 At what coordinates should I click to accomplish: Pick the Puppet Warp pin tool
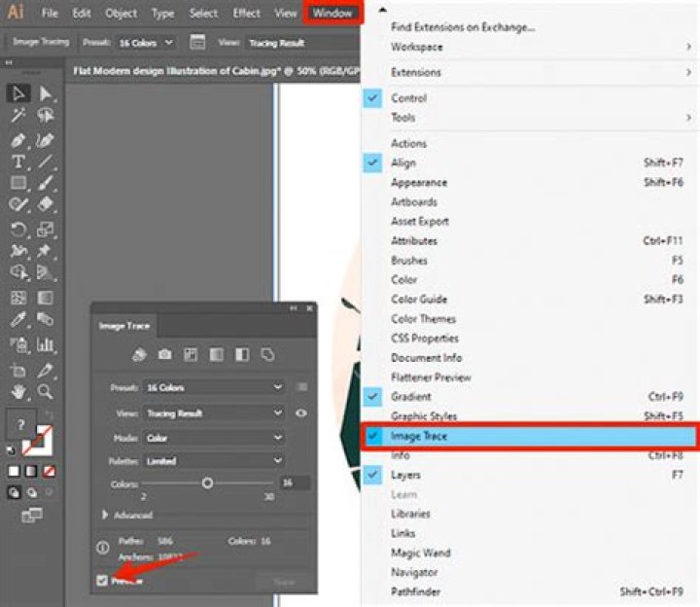[44, 251]
